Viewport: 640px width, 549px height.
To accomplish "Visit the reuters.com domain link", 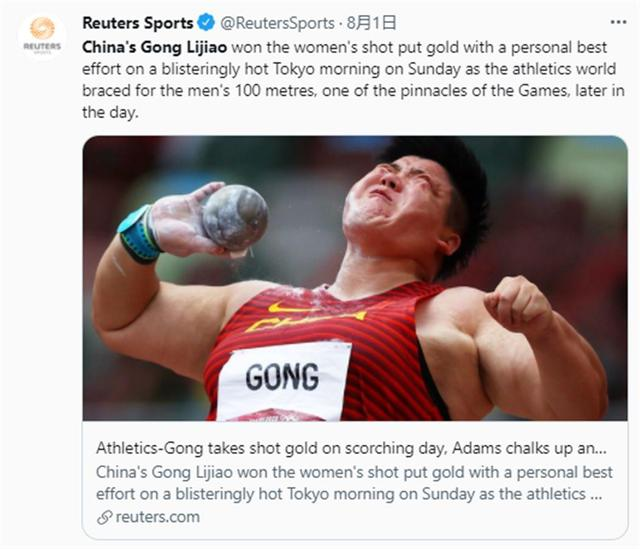I will [157, 517].
